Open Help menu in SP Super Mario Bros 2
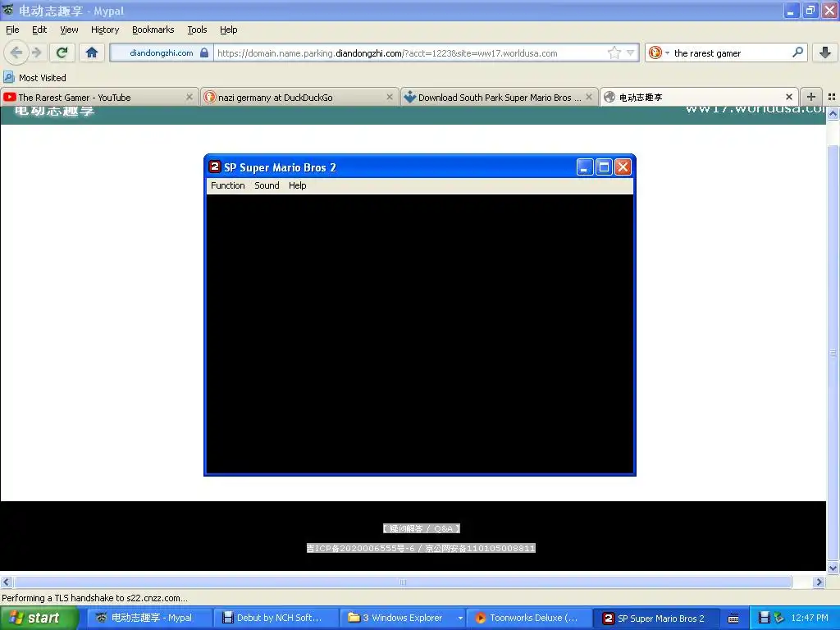The image size is (840, 630). pyautogui.click(x=297, y=185)
